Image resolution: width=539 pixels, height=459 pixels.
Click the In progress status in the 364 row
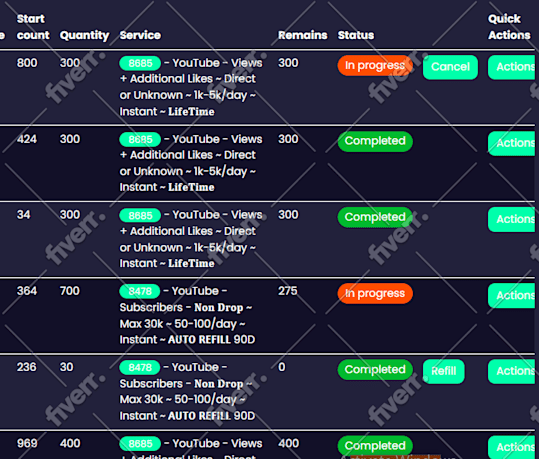coord(375,294)
